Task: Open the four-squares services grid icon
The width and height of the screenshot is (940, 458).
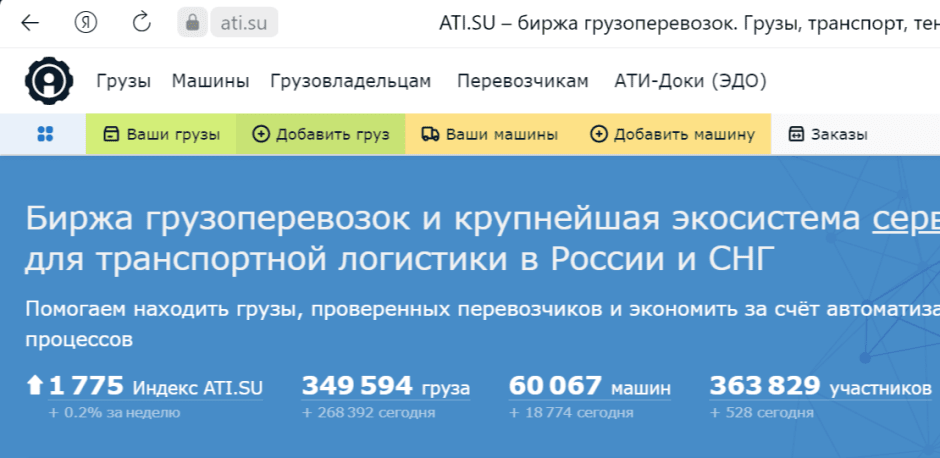Action: pyautogui.click(x=45, y=134)
